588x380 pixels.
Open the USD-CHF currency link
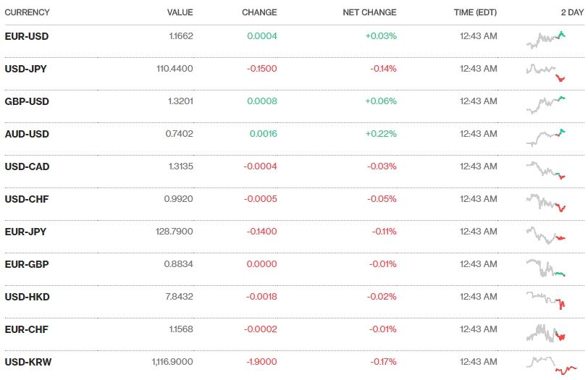[27, 199]
